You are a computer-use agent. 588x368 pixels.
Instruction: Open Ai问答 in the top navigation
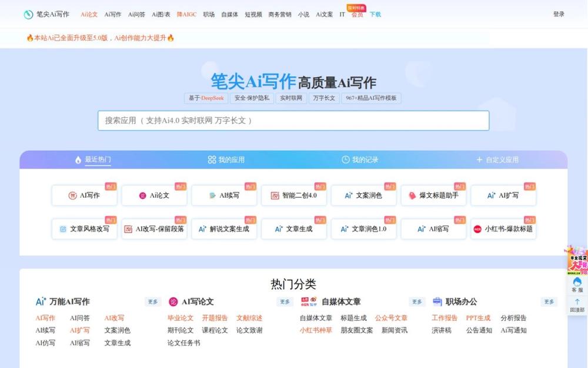(136, 14)
